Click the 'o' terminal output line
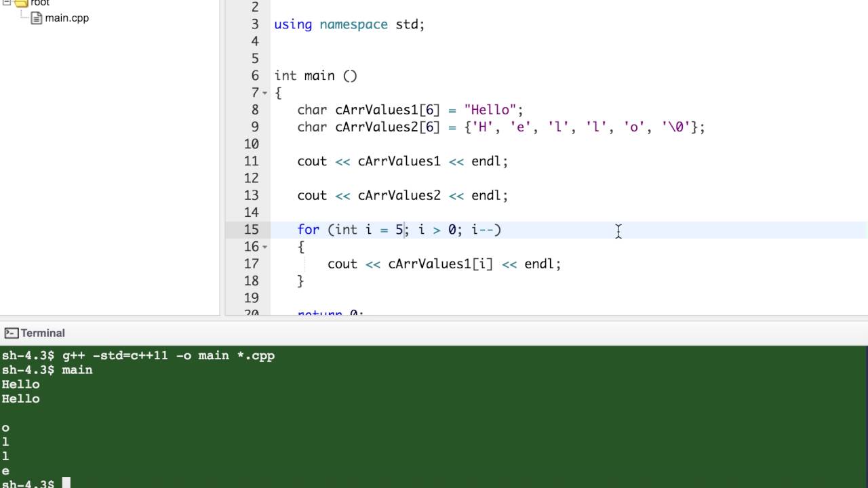868x488 pixels. (5, 428)
